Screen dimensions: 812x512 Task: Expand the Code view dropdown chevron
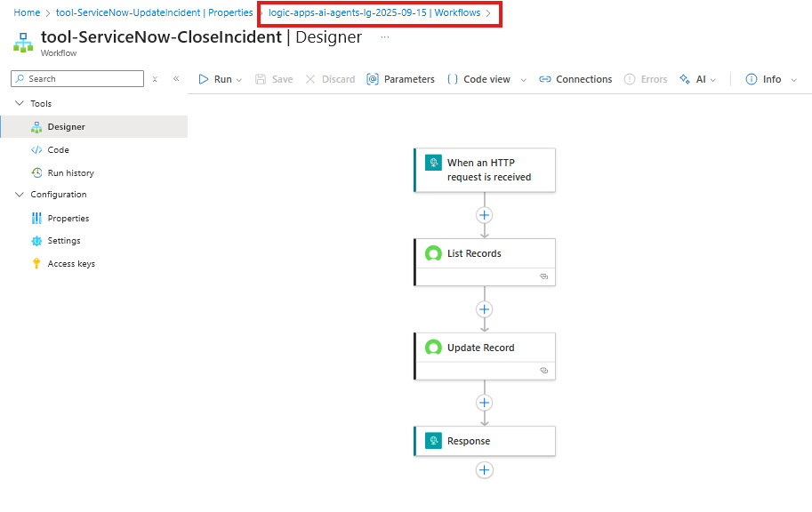pos(523,80)
